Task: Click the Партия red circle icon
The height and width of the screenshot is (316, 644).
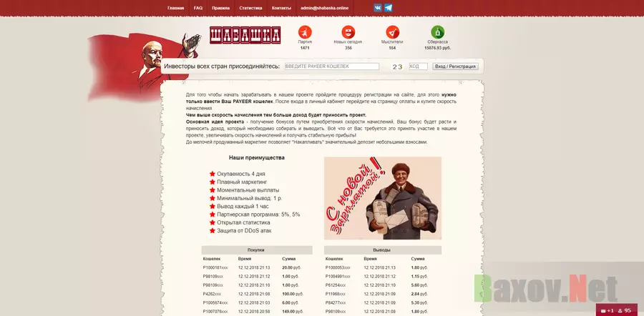Action: pos(305,32)
